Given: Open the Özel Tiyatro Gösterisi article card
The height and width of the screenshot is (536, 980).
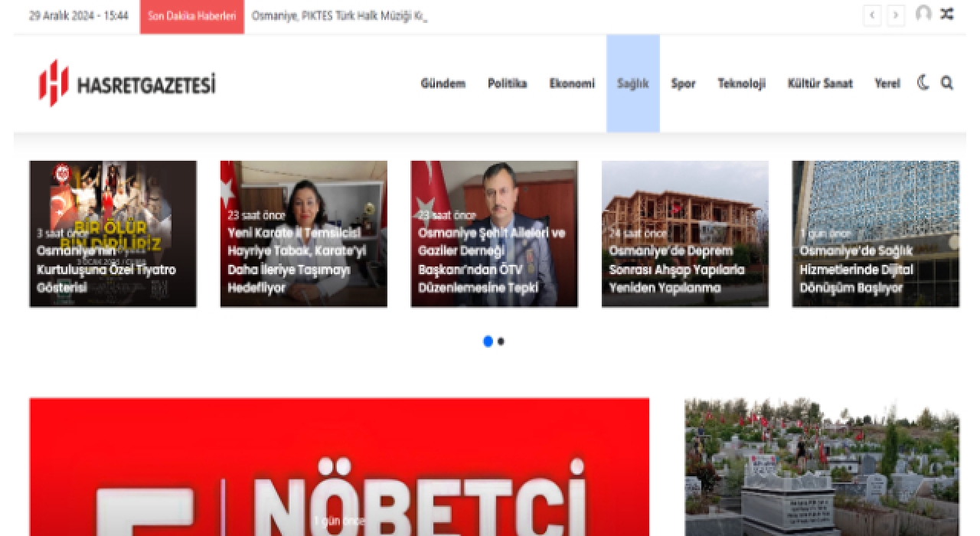Looking at the screenshot, I should point(113,234).
